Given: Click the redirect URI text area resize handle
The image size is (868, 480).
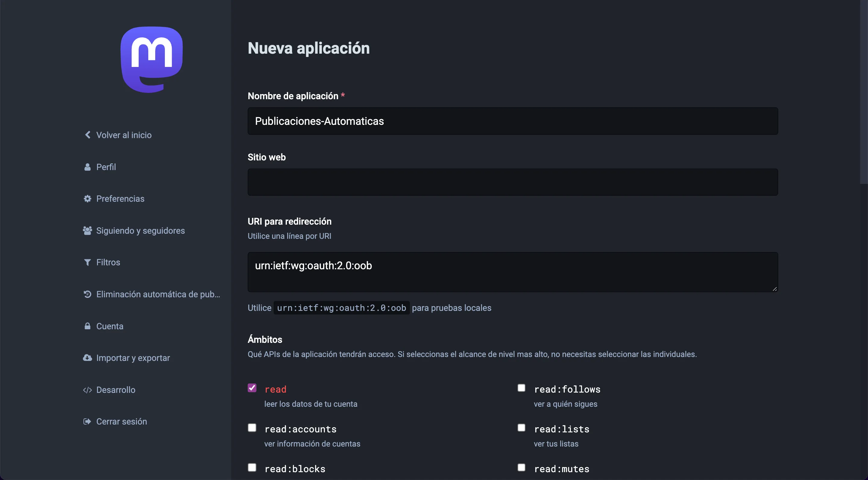Looking at the screenshot, I should click(774, 289).
